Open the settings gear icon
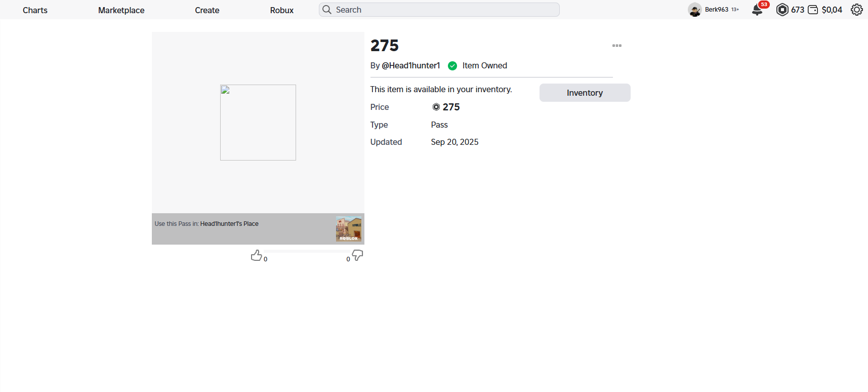Viewport: 868px width, 392px height. (x=856, y=10)
